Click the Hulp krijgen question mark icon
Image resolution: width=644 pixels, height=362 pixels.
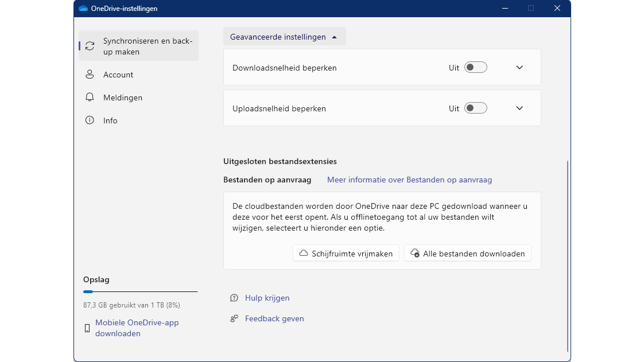[x=234, y=298]
